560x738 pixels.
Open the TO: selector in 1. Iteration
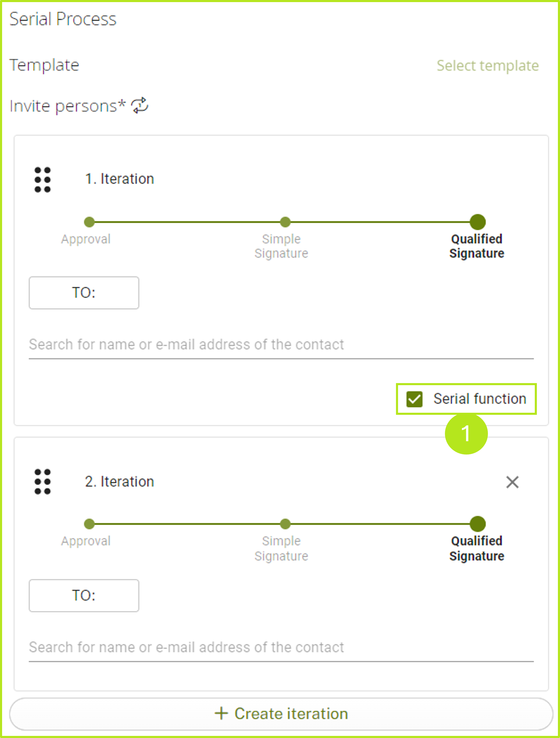click(x=84, y=293)
